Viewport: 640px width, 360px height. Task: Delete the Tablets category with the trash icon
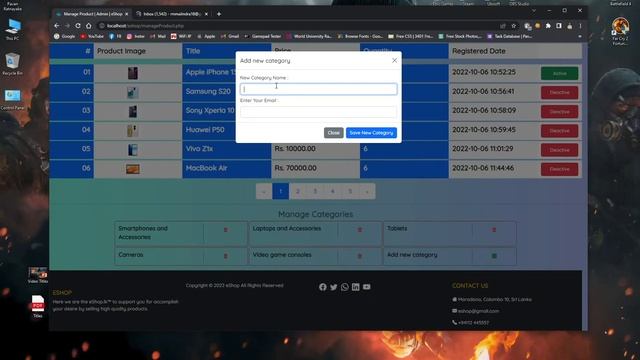(x=494, y=230)
